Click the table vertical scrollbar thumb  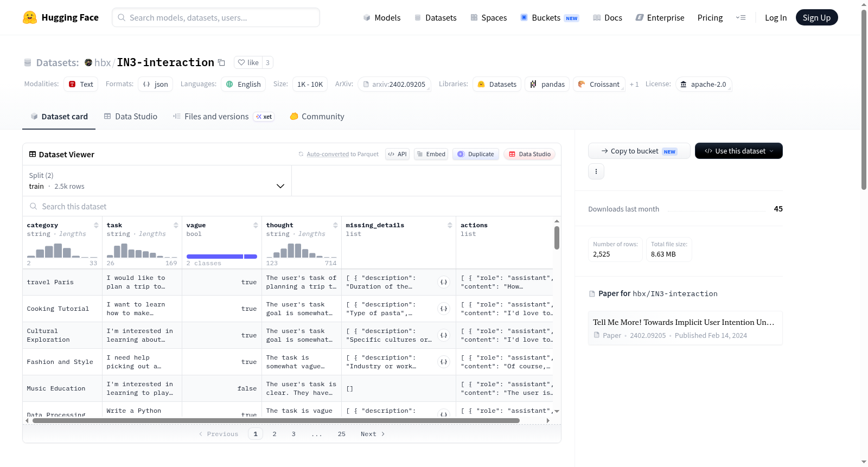557,238
